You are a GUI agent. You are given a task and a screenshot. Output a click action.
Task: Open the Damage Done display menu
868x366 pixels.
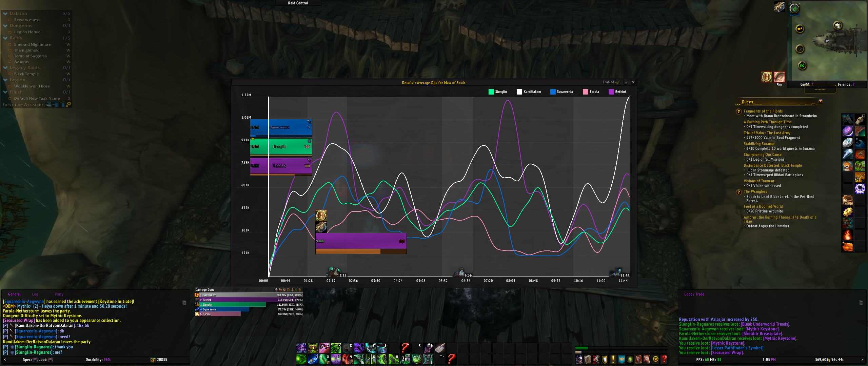pyautogui.click(x=205, y=290)
